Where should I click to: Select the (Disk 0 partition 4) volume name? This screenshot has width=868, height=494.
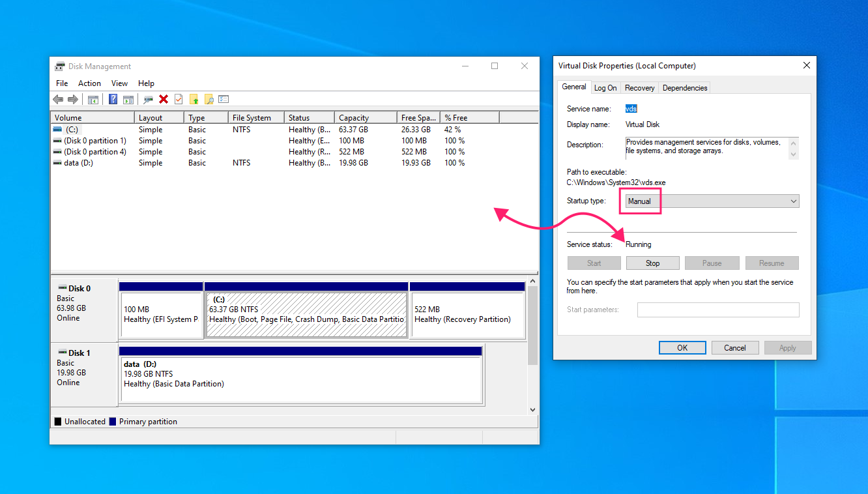click(x=95, y=152)
